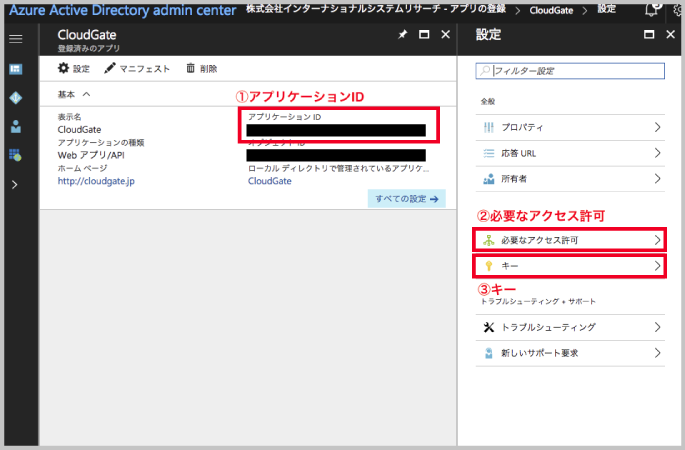This screenshot has height=450, width=685.
Task: Click chevron on 所有者 row
Action: pyautogui.click(x=657, y=179)
